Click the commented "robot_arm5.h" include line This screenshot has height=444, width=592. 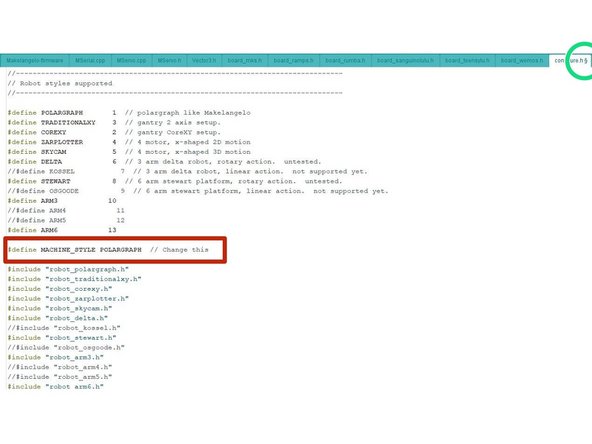point(60,377)
